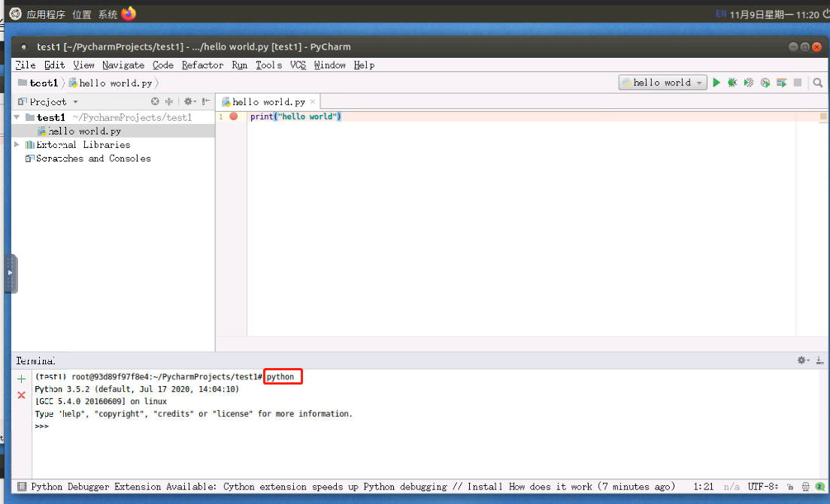Click the Install link in status bar
Viewport: 830px width, 504px height.
click(485, 487)
